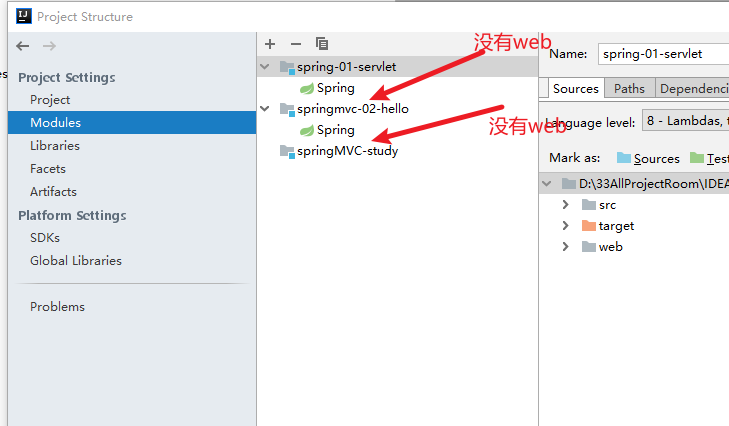Click the module Name input field
Viewport: 729px width, 426px height.
coord(663,54)
